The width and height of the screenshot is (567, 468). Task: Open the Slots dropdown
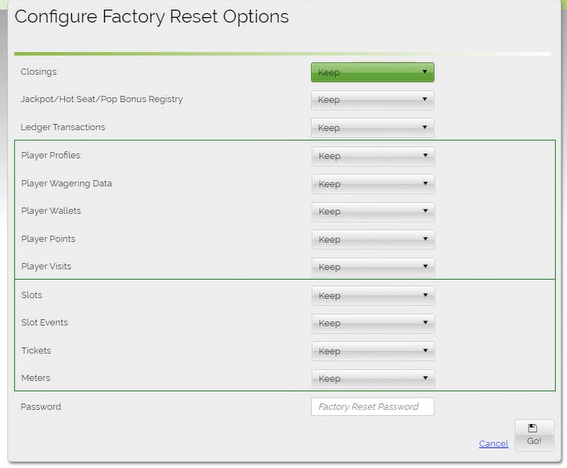[x=373, y=295]
